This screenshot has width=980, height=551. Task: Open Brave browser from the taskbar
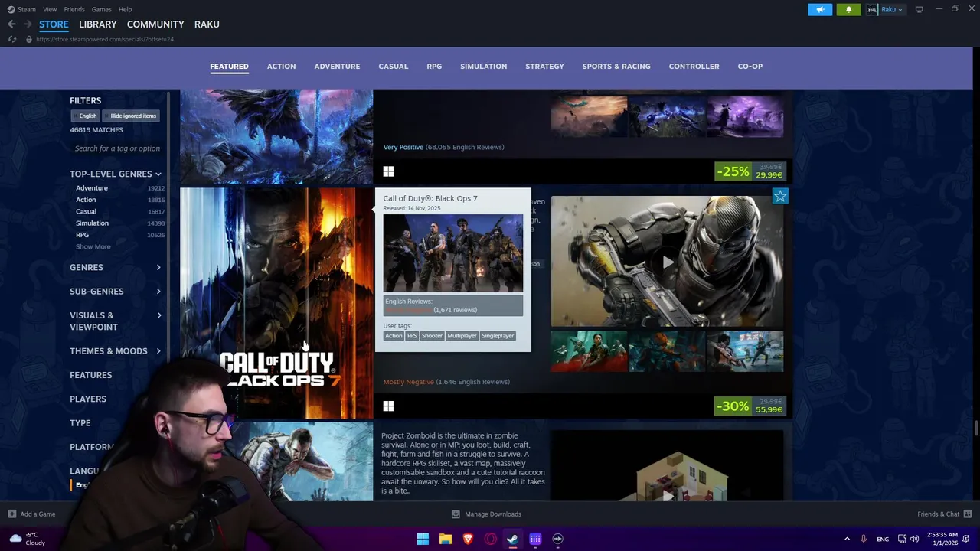click(468, 539)
